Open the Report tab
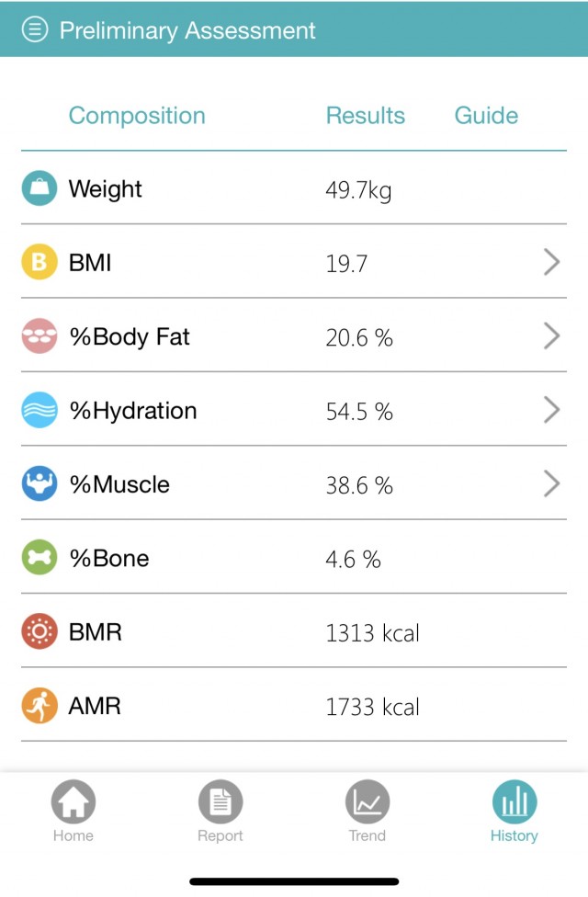The height and width of the screenshot is (897, 588). coord(220,812)
